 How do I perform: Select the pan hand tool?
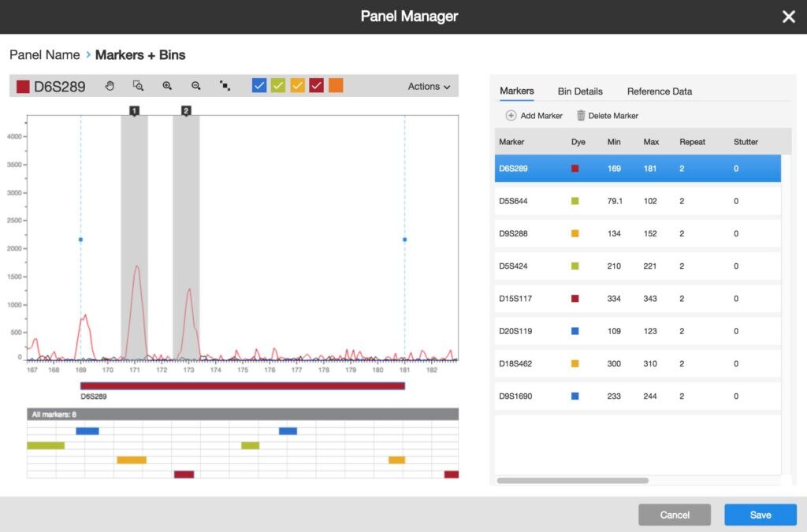point(110,86)
